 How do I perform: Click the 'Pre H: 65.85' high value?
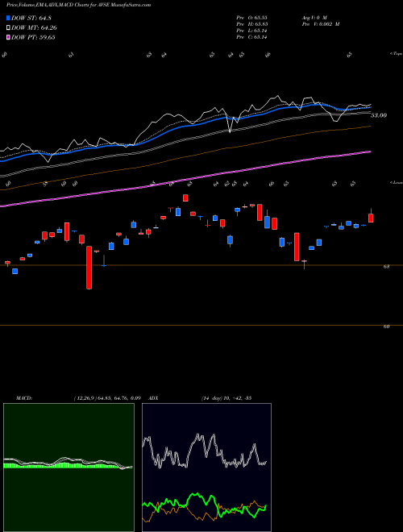click(x=253, y=24)
